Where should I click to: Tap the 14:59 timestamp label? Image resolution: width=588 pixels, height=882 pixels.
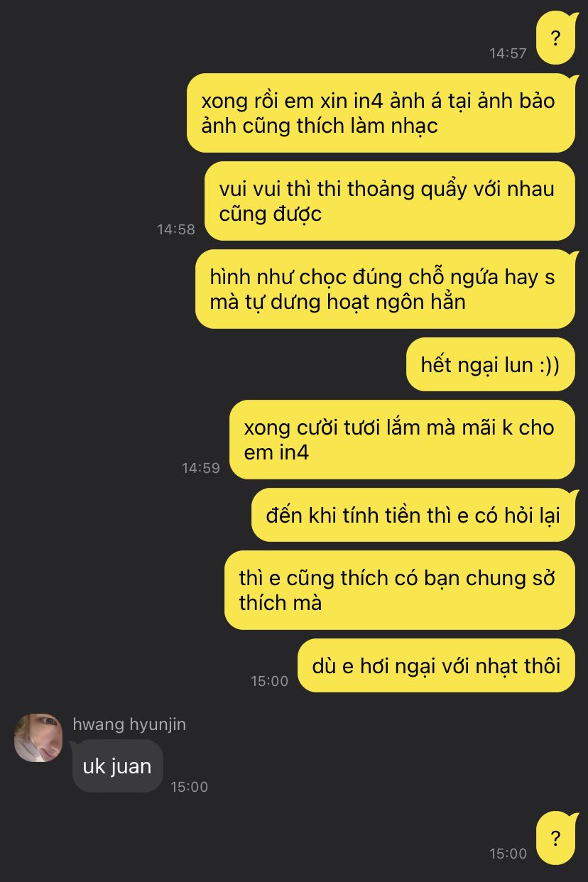201,468
